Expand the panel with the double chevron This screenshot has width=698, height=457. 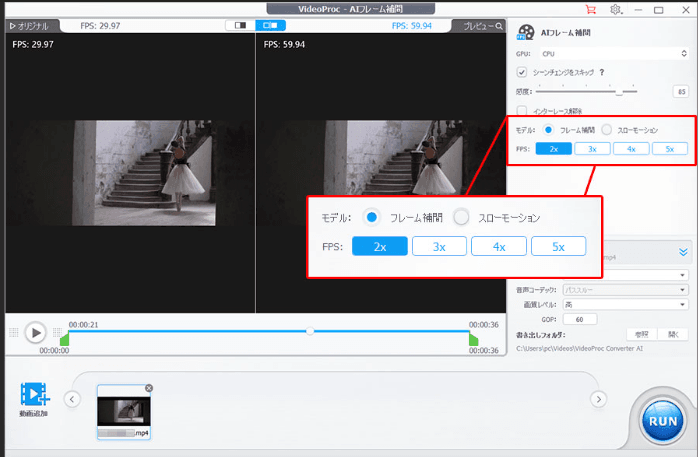[x=684, y=254]
